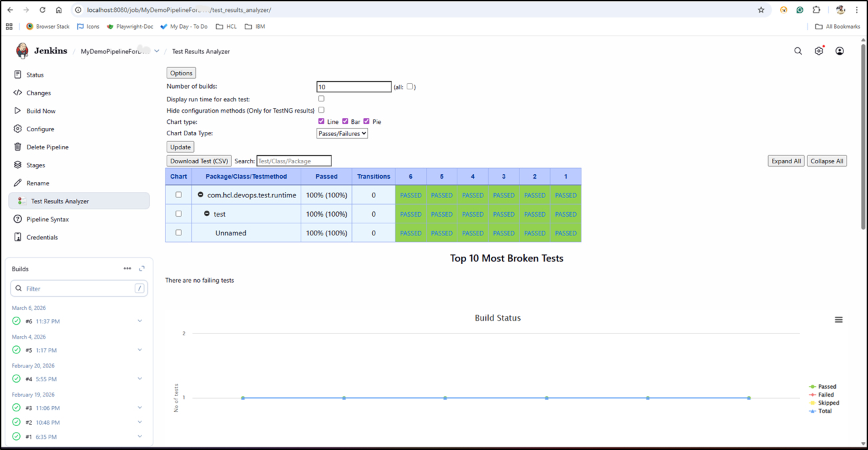Click the Builds panel expand icon
The height and width of the screenshot is (450, 868).
tap(141, 269)
